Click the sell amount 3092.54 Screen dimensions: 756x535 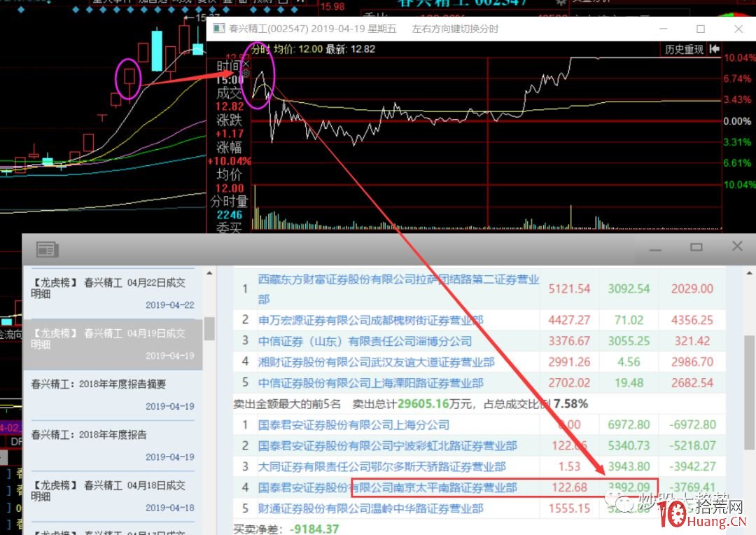click(x=629, y=289)
